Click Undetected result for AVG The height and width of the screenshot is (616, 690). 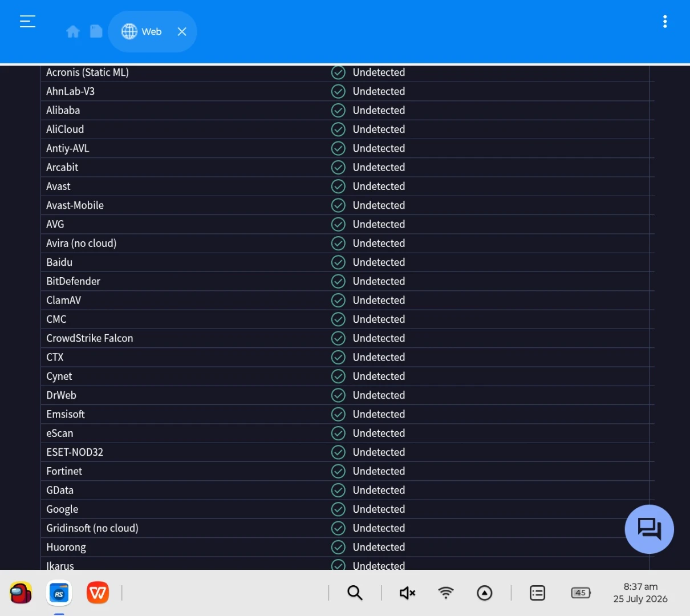(x=379, y=224)
